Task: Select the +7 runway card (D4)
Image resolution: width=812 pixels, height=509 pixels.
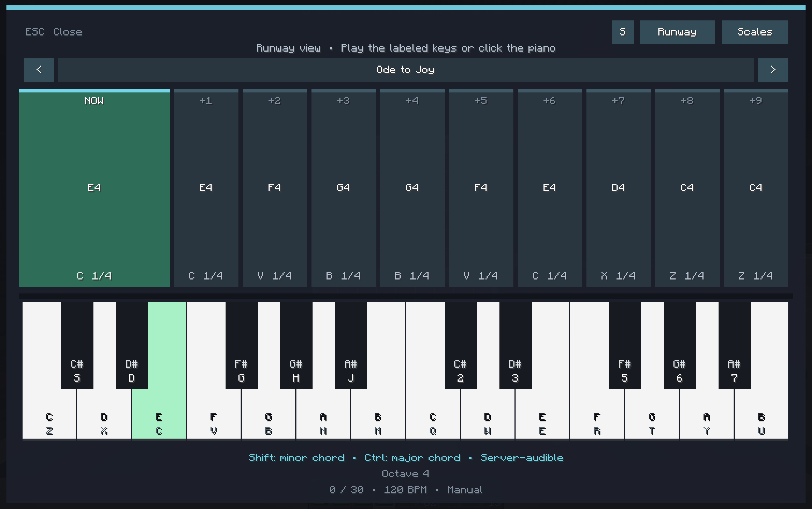Action: 619,188
